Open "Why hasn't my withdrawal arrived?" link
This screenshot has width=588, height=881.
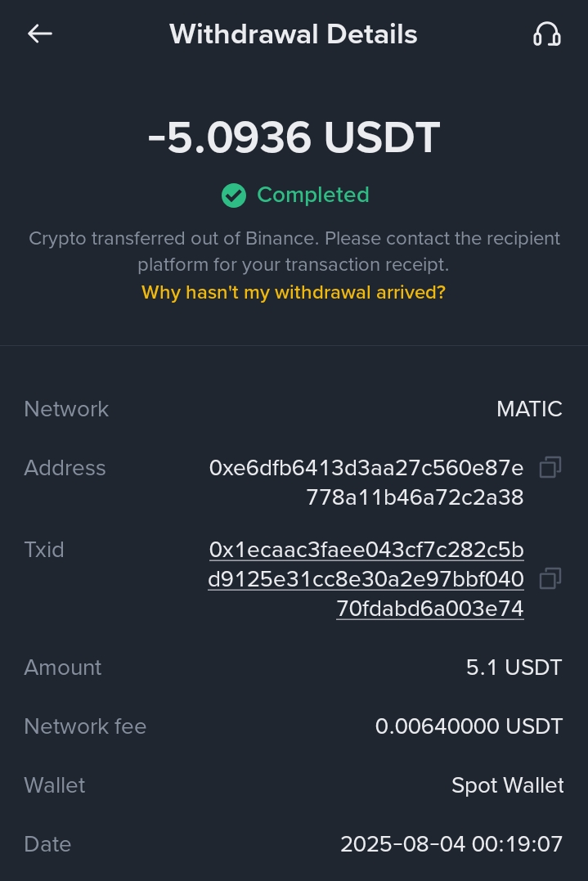[x=294, y=293]
